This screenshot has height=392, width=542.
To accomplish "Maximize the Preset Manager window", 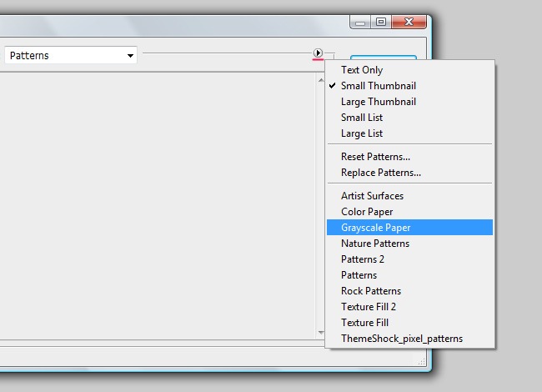I will [x=381, y=23].
